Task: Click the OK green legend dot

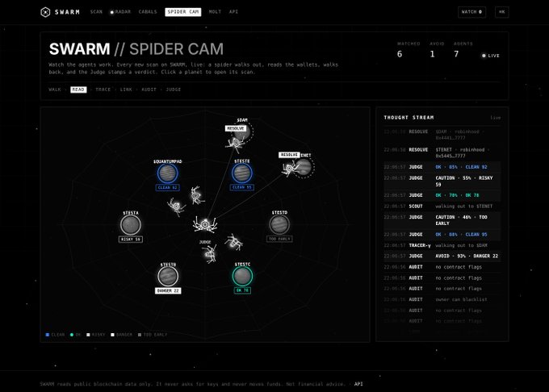Action: point(72,335)
